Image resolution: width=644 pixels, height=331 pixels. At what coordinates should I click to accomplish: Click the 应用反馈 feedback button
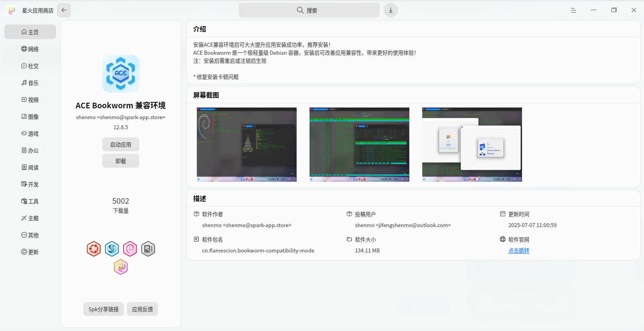(142, 309)
